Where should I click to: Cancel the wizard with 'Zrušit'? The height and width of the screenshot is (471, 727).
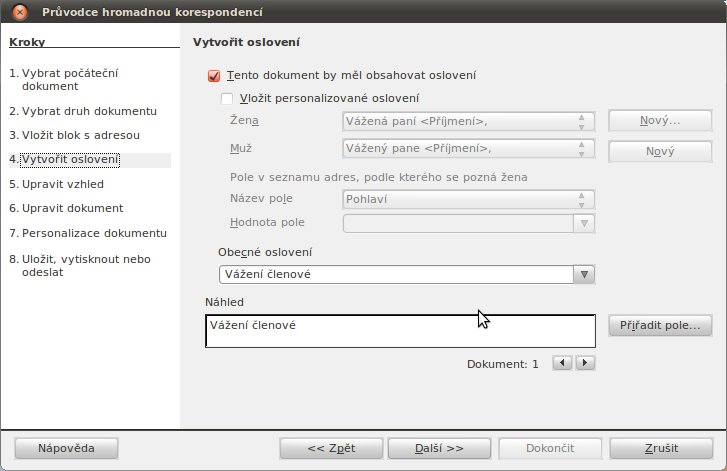coord(661,448)
